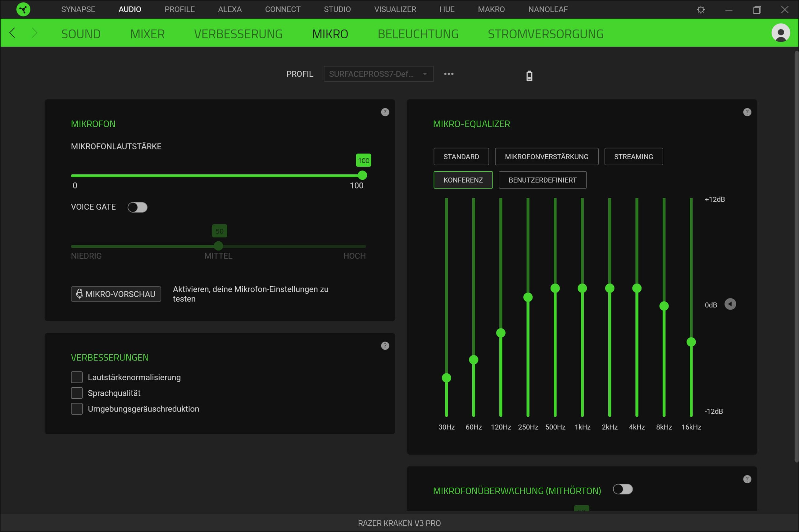The height and width of the screenshot is (532, 799).
Task: Click the battery status icon
Action: (529, 76)
